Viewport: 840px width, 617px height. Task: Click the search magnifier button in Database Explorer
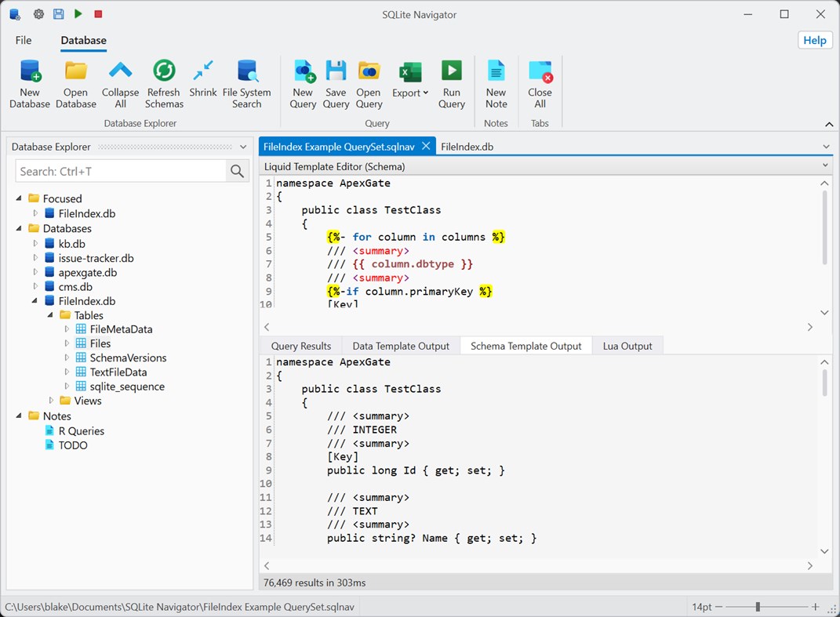coord(237,172)
